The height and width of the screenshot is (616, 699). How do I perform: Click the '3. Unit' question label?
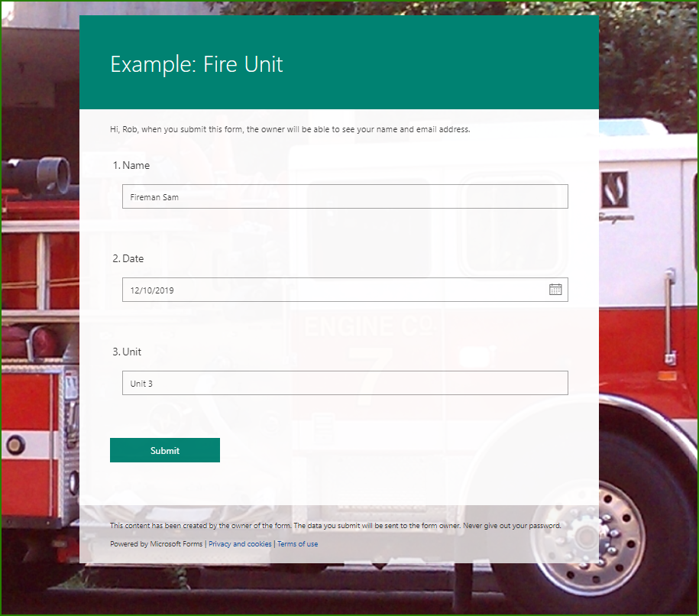(127, 352)
